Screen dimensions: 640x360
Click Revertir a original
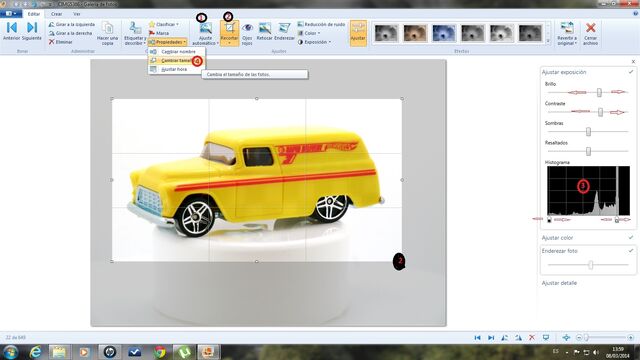click(x=567, y=33)
